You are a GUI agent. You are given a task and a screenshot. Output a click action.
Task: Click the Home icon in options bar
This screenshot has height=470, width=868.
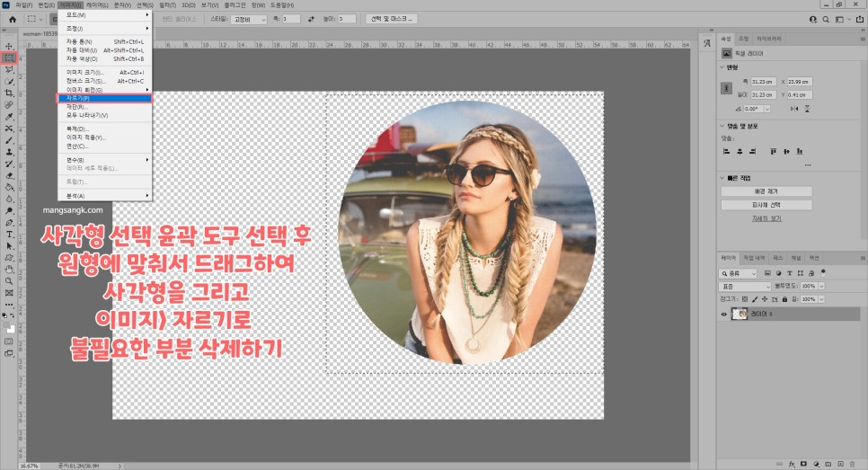tap(13, 19)
